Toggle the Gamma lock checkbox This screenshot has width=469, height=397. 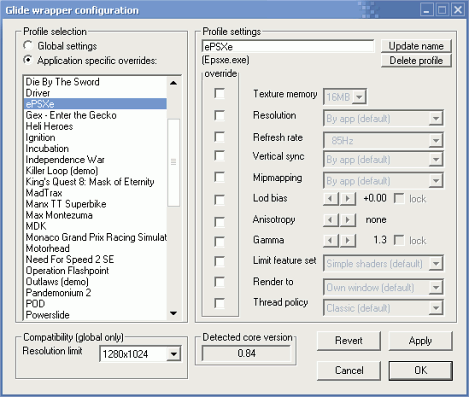[x=399, y=240]
